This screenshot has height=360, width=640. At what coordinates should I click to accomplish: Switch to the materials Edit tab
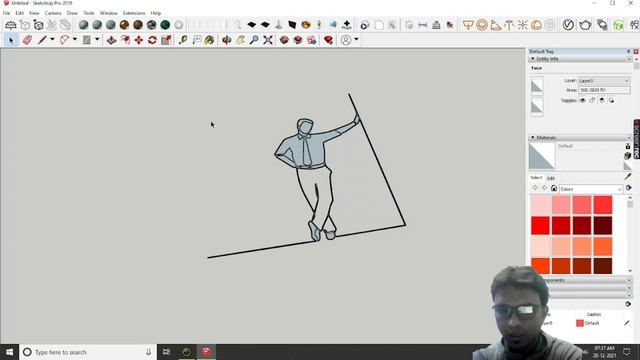(551, 178)
